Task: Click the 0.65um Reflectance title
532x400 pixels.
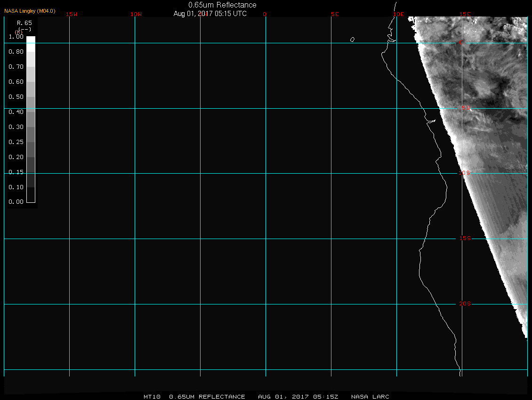Action: (x=222, y=5)
